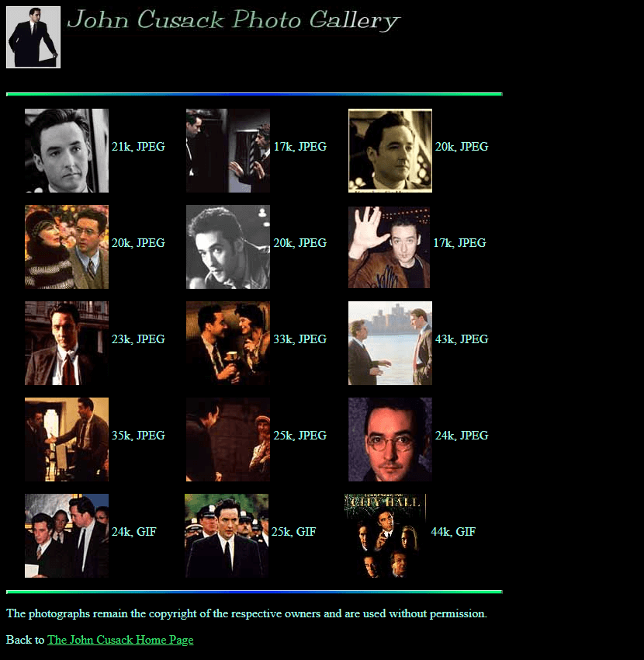Click the '21k, JPEG' size label

click(138, 147)
